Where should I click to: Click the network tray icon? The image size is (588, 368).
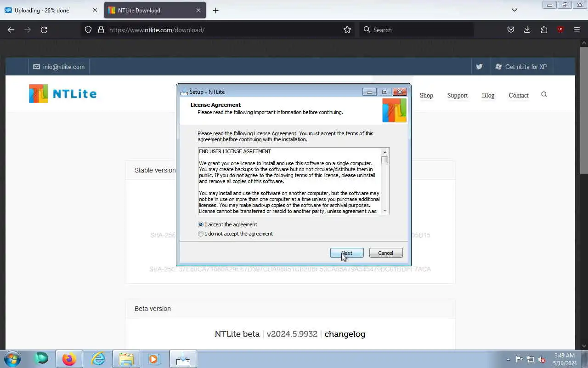(x=531, y=359)
